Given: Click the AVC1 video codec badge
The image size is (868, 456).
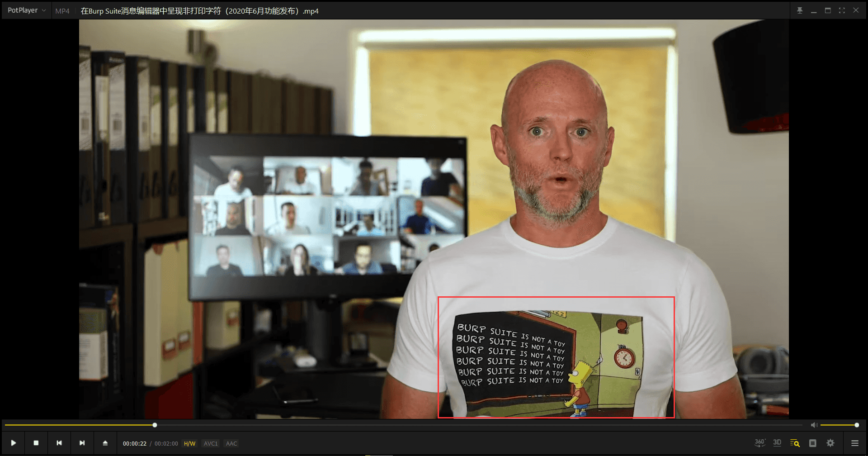Looking at the screenshot, I should click(x=211, y=443).
